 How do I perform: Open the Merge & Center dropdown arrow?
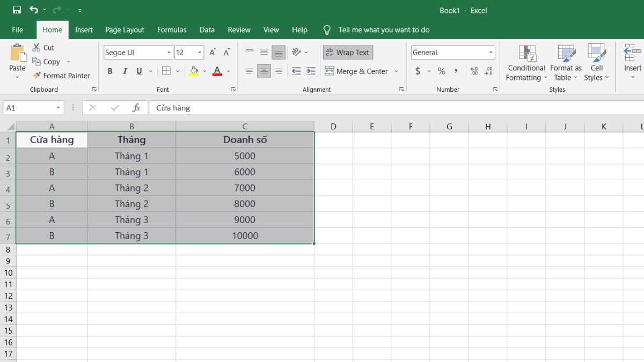click(397, 71)
